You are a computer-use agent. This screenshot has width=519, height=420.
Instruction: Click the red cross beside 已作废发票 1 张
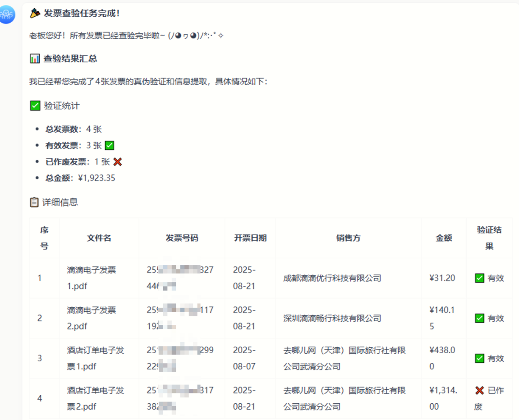click(x=118, y=162)
